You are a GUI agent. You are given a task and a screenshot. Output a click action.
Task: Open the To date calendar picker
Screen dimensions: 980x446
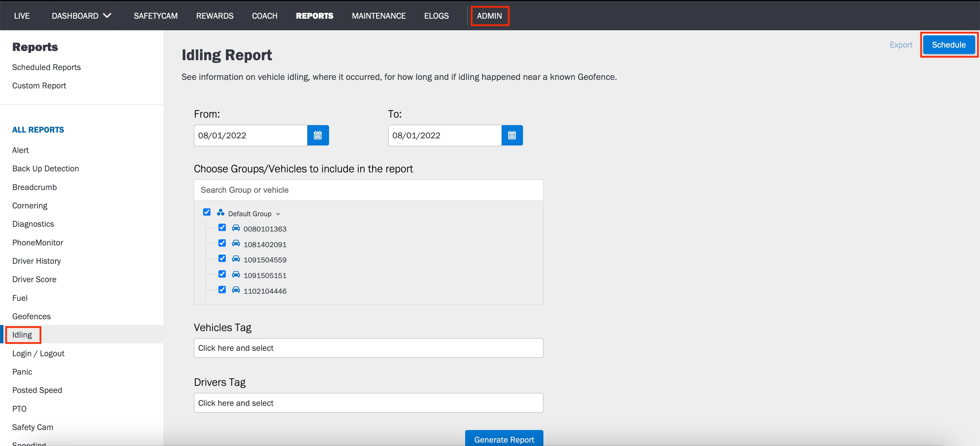pos(512,135)
